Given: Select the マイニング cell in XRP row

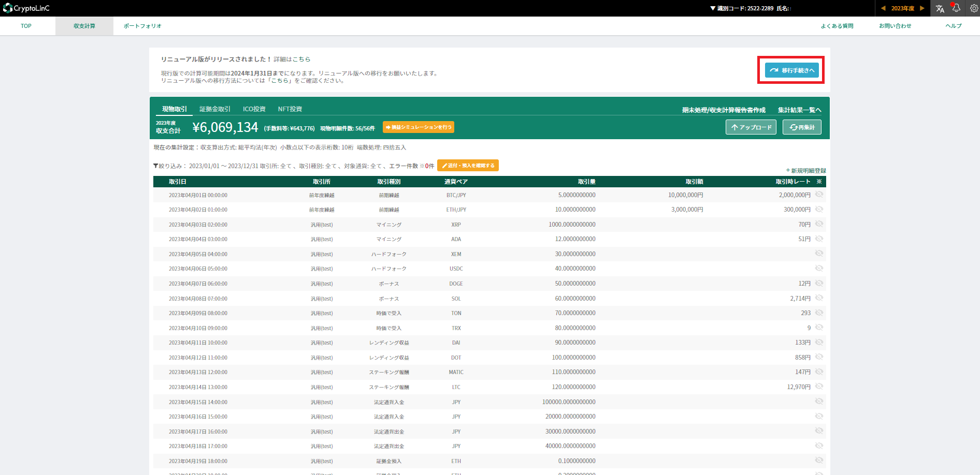Looking at the screenshot, I should (389, 225).
